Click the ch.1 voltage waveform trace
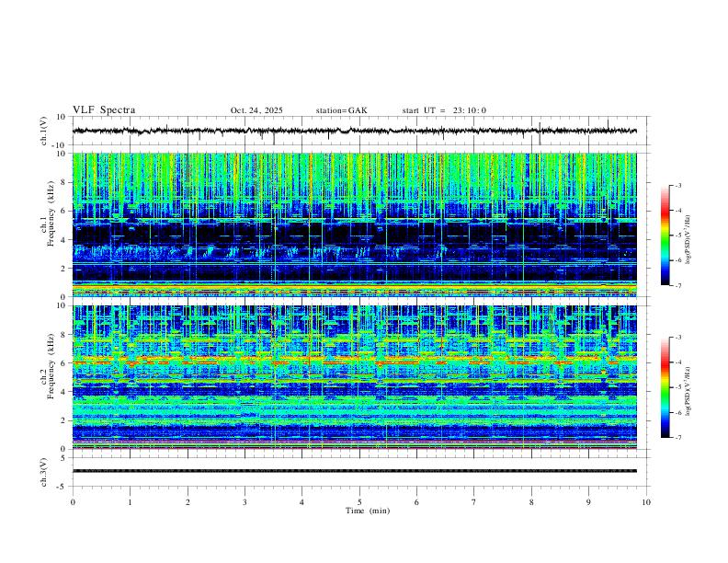This screenshot has height=563, width=728. (x=355, y=131)
